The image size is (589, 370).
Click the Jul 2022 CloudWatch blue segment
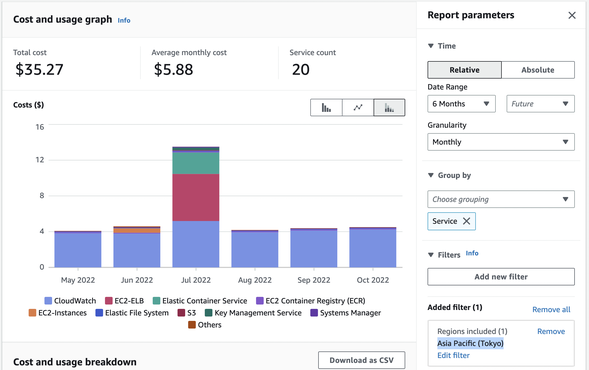point(196,244)
